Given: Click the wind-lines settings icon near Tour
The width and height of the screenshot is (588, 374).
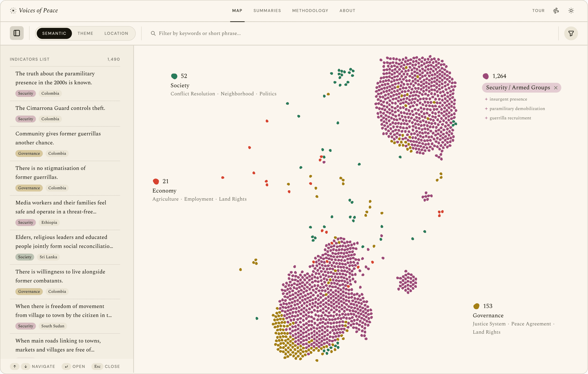Looking at the screenshot, I should click(556, 10).
